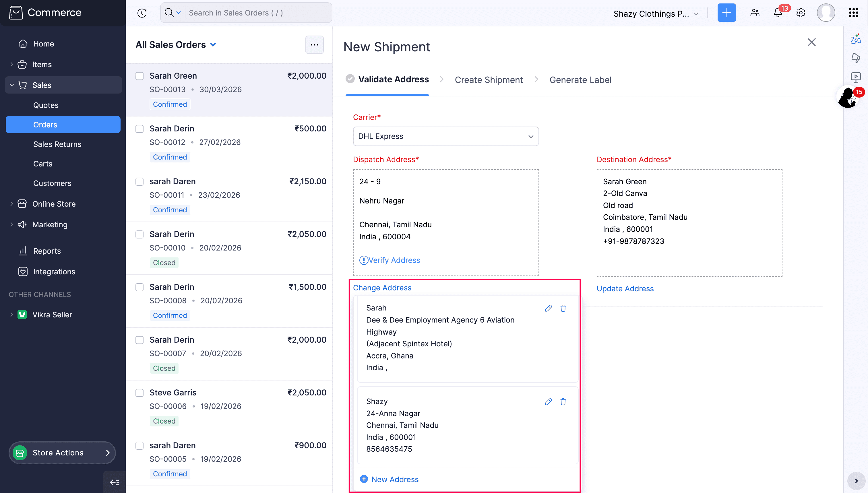This screenshot has width=868, height=493.
Task: Check the SO-00010 order checkbox
Action: [x=139, y=234]
